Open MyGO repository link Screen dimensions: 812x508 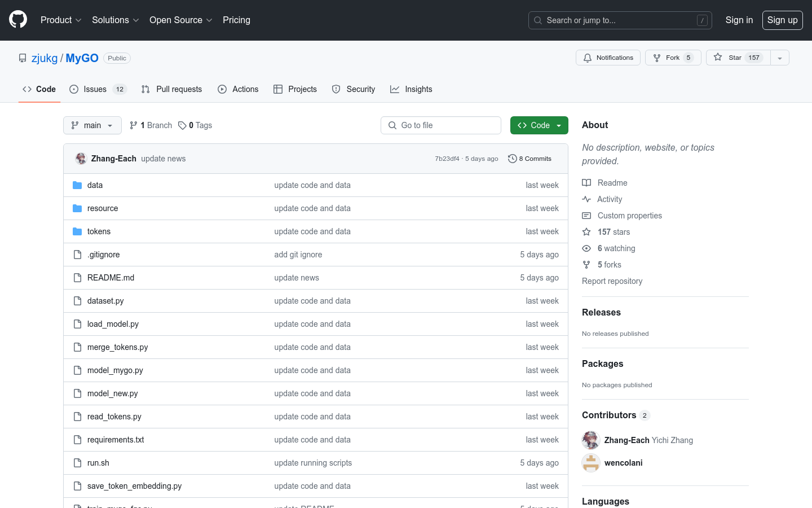[x=82, y=58]
